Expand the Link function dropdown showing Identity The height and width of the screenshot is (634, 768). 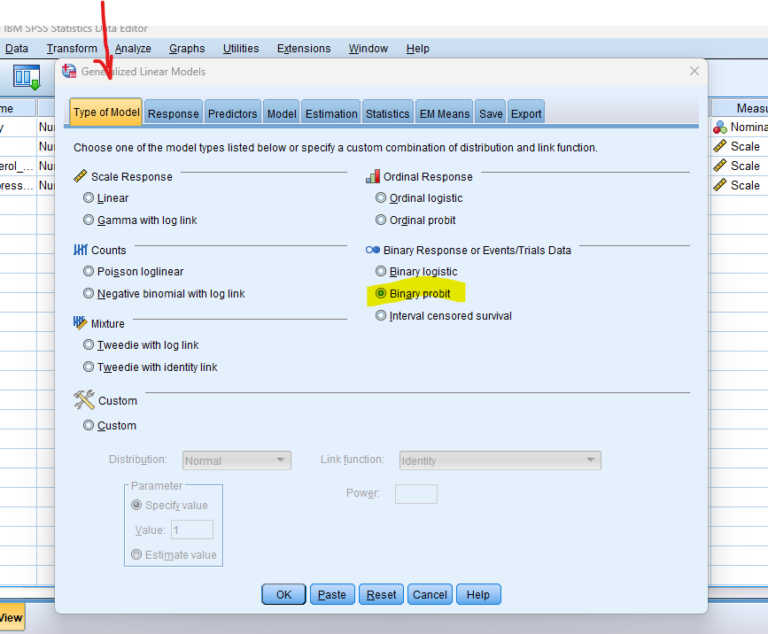tap(499, 461)
